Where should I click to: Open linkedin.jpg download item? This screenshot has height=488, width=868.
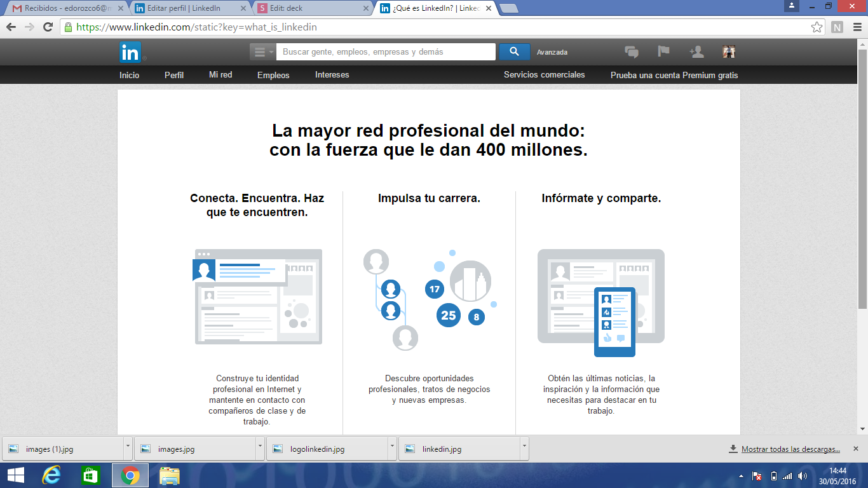[459, 449]
